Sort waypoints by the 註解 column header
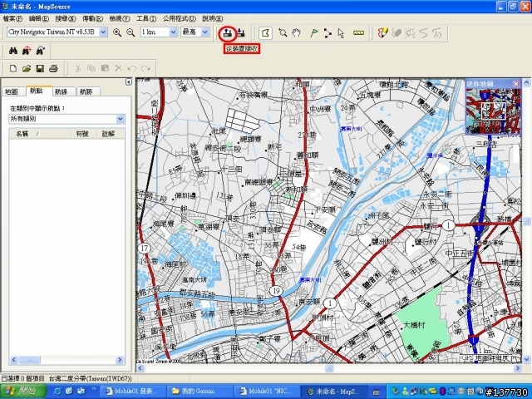This screenshot has width=532, height=399. click(x=111, y=134)
